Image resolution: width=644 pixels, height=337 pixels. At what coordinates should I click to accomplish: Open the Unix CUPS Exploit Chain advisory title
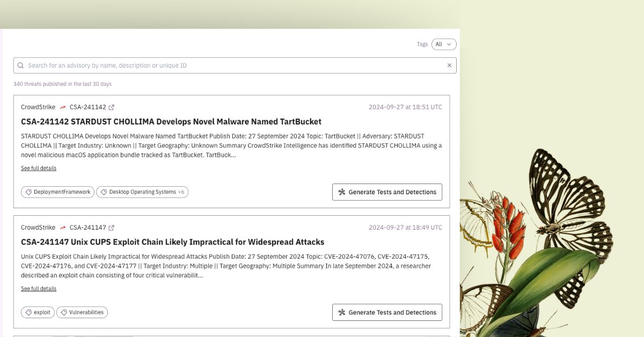click(173, 242)
